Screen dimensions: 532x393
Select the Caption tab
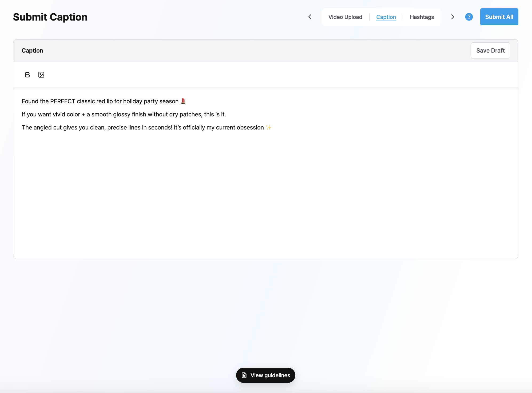386,17
